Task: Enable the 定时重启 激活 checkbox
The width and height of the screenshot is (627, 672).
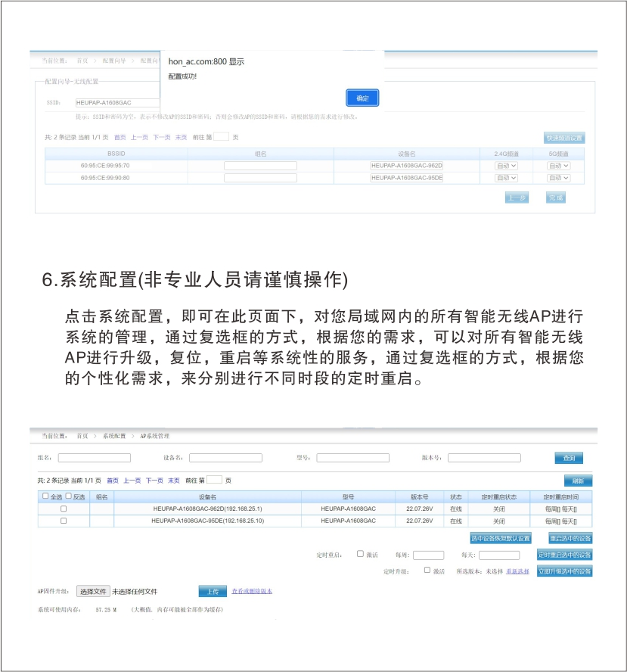Action: [x=360, y=554]
